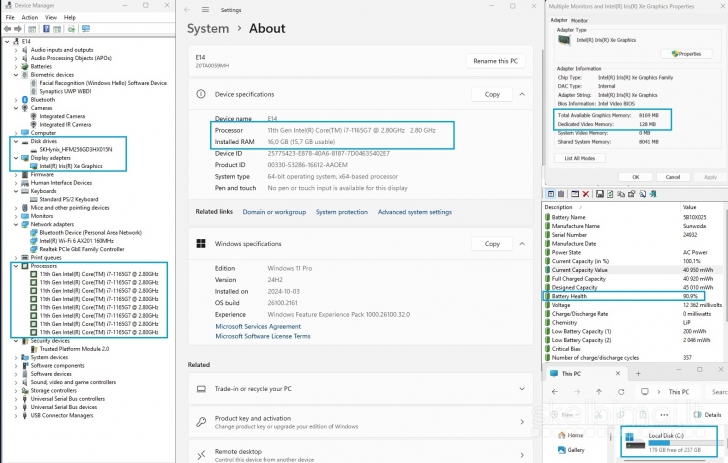
Task: Click the Back arrow in Device Manager toolbar
Action: tap(7, 29)
